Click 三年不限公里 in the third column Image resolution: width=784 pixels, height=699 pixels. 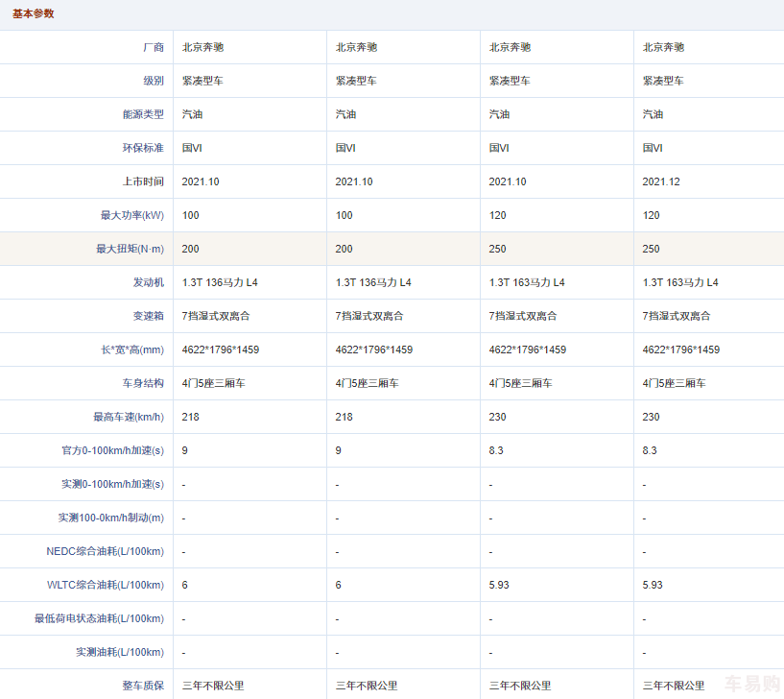pos(520,686)
